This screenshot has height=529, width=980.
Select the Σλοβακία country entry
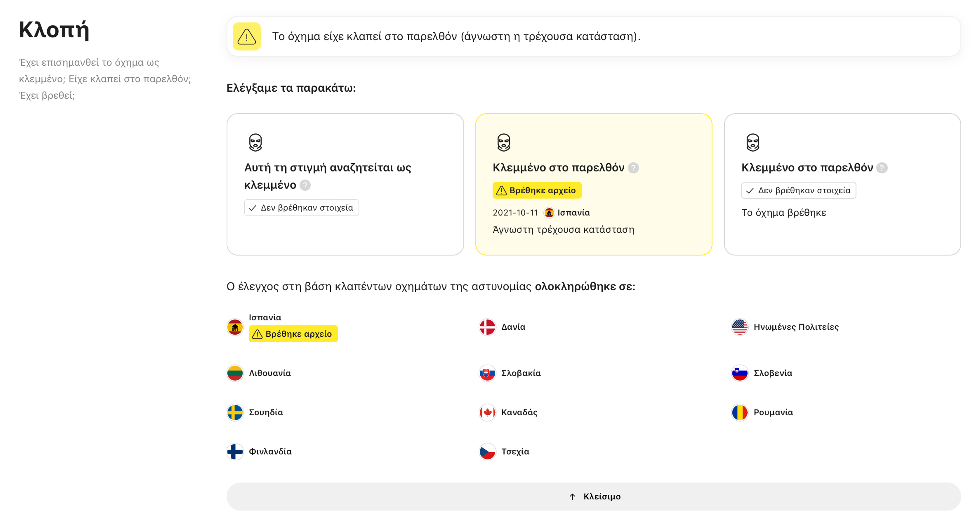(x=520, y=373)
